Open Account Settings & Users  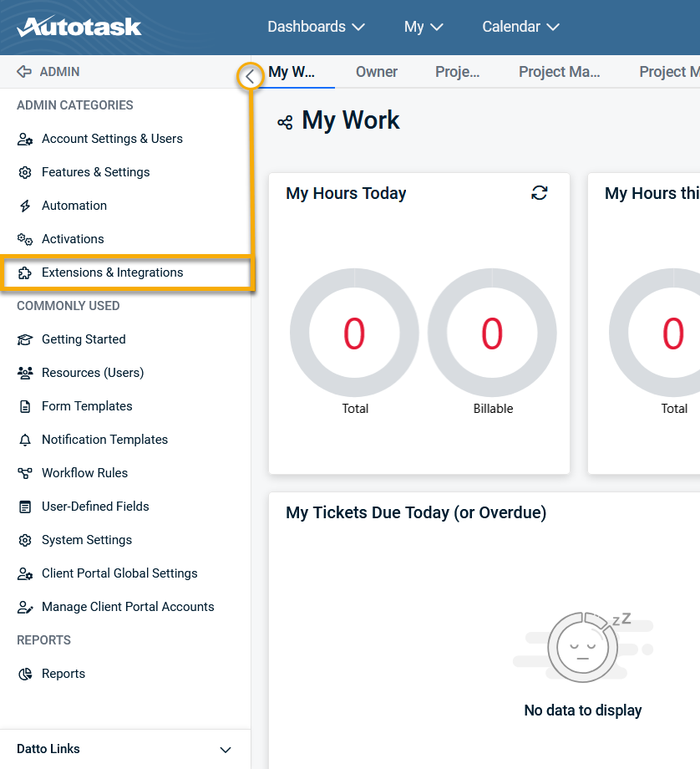pyautogui.click(x=112, y=139)
